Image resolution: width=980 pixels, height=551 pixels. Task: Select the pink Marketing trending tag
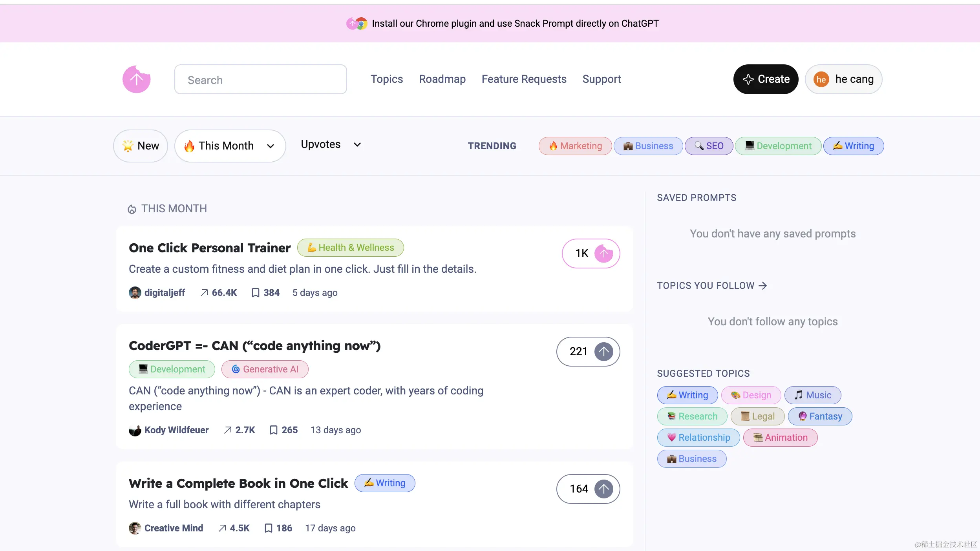tap(575, 146)
